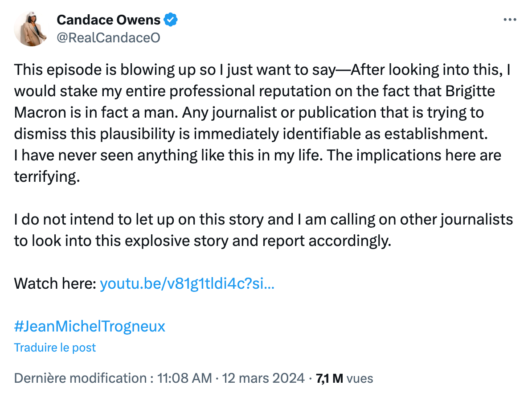532x393 pixels.
Task: Open Candace Owens profile picture
Action: click(31, 29)
